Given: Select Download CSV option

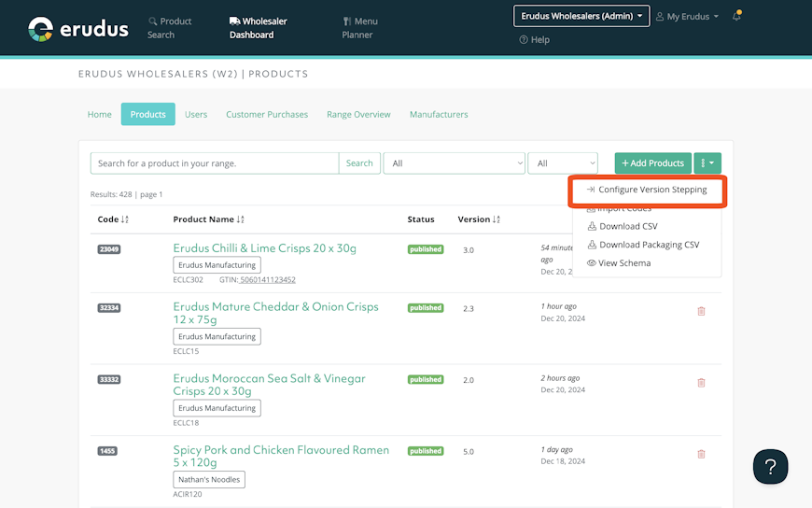Looking at the screenshot, I should point(623,227).
